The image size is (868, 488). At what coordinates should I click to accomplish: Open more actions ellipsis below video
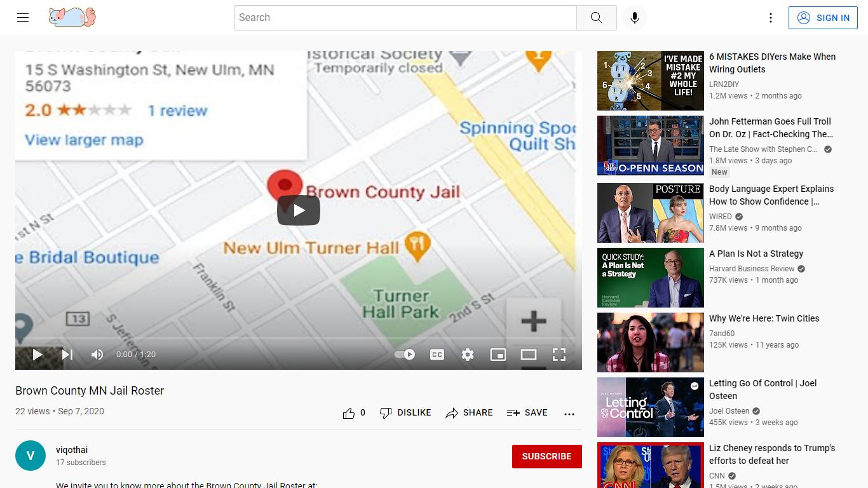click(x=569, y=414)
